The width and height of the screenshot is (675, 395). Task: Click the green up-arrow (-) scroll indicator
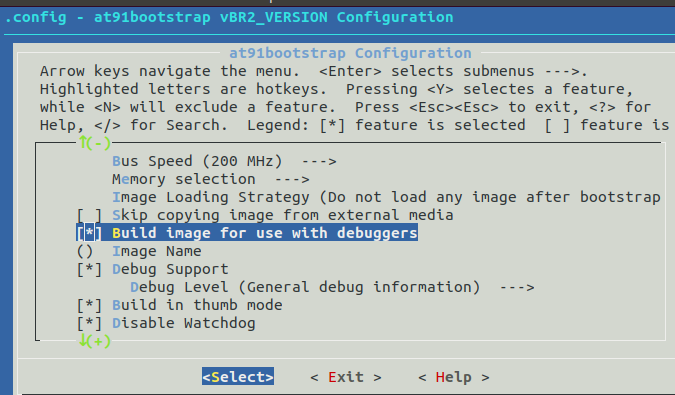pos(95,142)
